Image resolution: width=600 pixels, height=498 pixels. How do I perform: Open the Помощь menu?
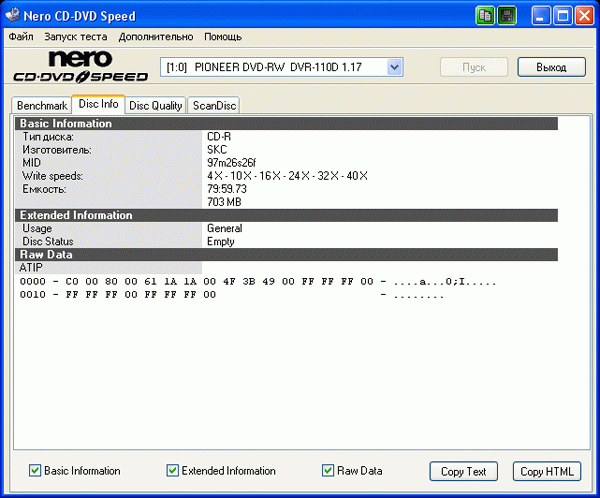(223, 37)
